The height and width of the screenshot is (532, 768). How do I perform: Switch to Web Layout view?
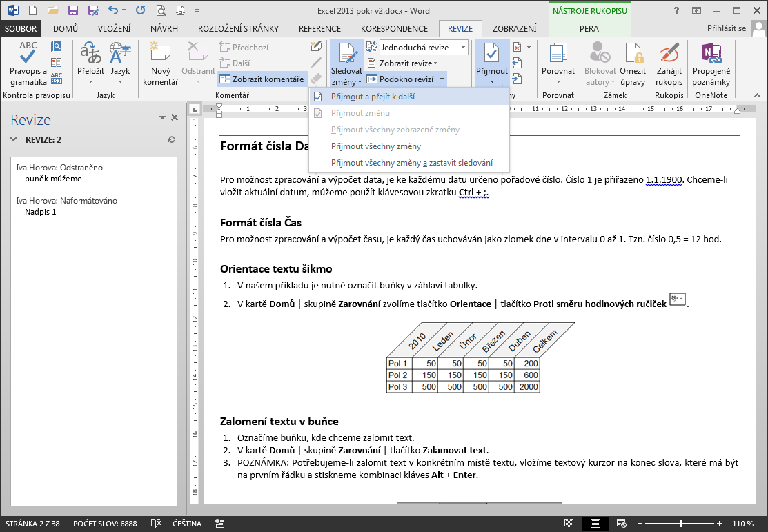[622, 523]
